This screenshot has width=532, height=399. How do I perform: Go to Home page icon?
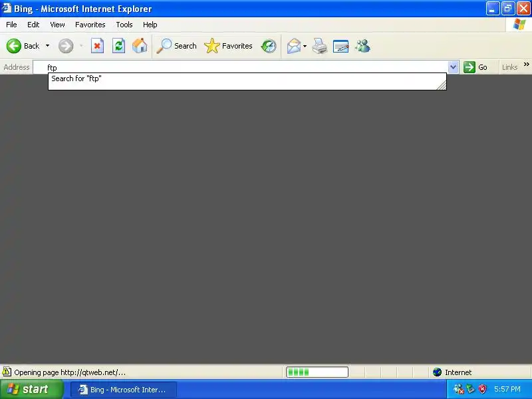(x=140, y=46)
